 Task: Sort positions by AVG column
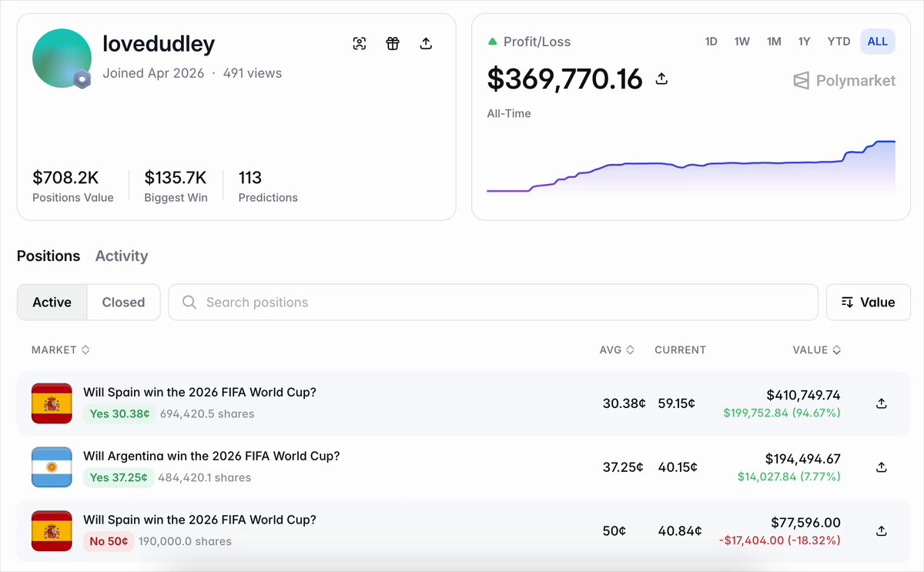(x=618, y=350)
